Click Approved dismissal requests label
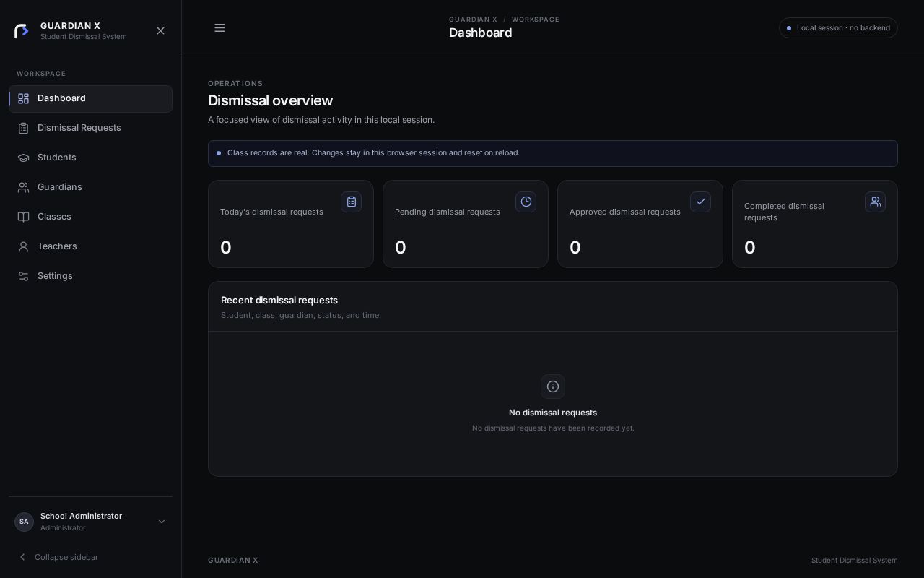 pyautogui.click(x=625, y=212)
